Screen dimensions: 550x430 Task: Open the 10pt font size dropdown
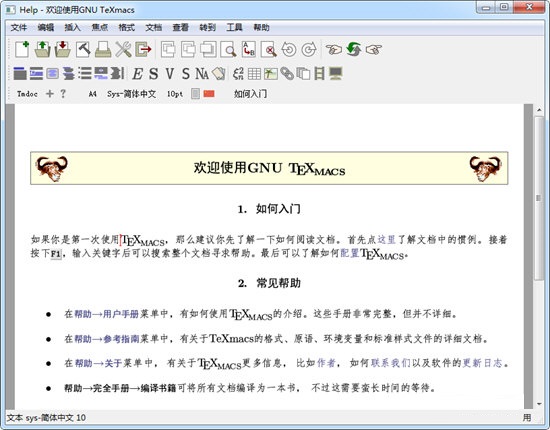click(x=175, y=94)
